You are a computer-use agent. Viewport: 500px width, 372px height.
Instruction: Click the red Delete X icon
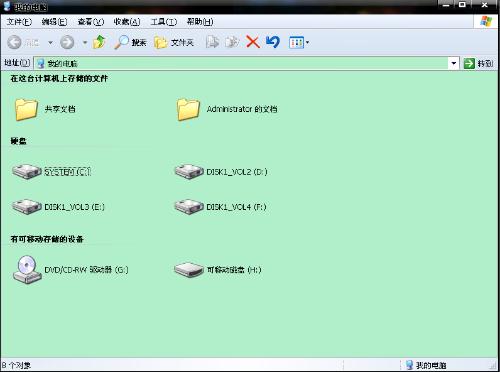click(x=253, y=42)
